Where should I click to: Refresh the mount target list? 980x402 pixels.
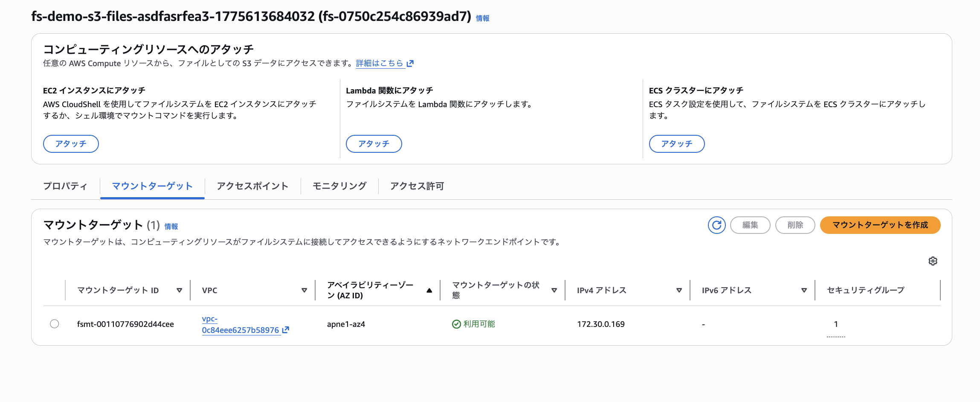click(x=717, y=225)
